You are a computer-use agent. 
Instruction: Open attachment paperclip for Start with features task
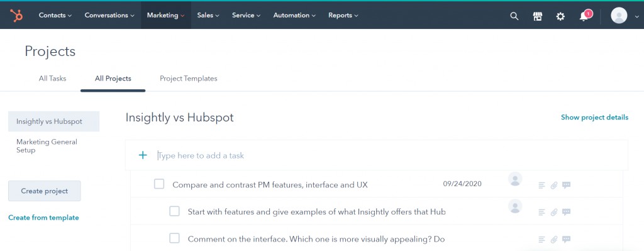(554, 213)
